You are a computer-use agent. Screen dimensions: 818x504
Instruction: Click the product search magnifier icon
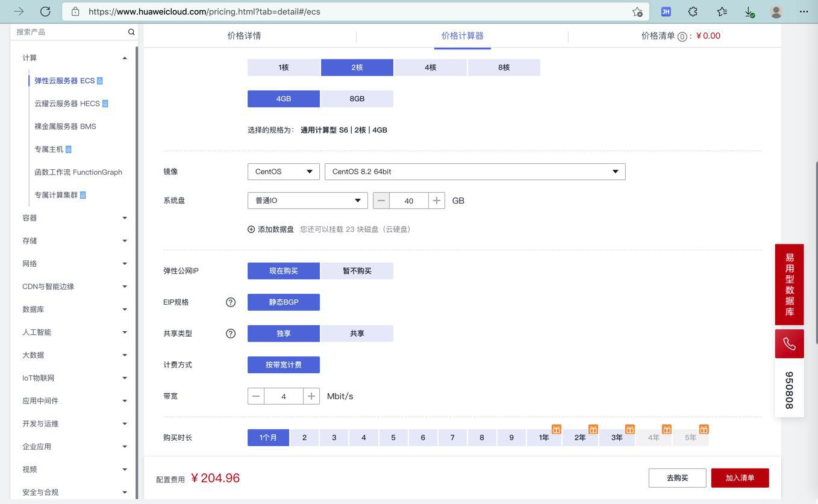(x=131, y=32)
